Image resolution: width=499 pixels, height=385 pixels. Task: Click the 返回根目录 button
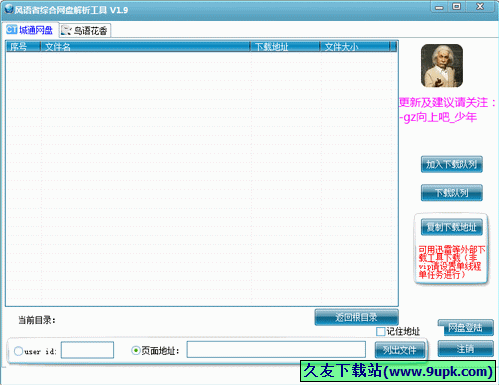(356, 317)
